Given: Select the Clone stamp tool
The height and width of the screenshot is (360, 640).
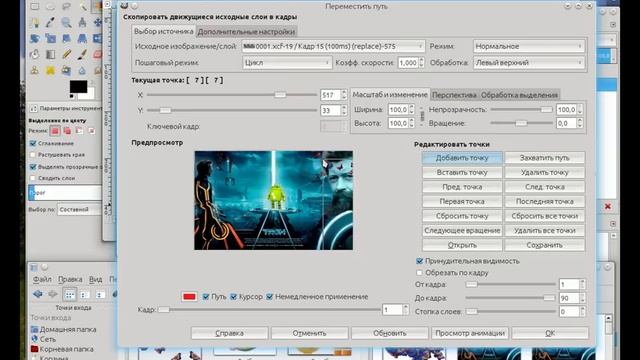Looking at the screenshot, I should point(35,70).
